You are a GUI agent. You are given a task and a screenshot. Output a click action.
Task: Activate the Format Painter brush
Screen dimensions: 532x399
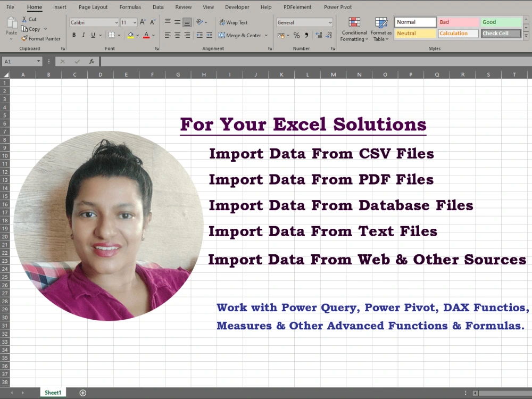tap(24, 38)
